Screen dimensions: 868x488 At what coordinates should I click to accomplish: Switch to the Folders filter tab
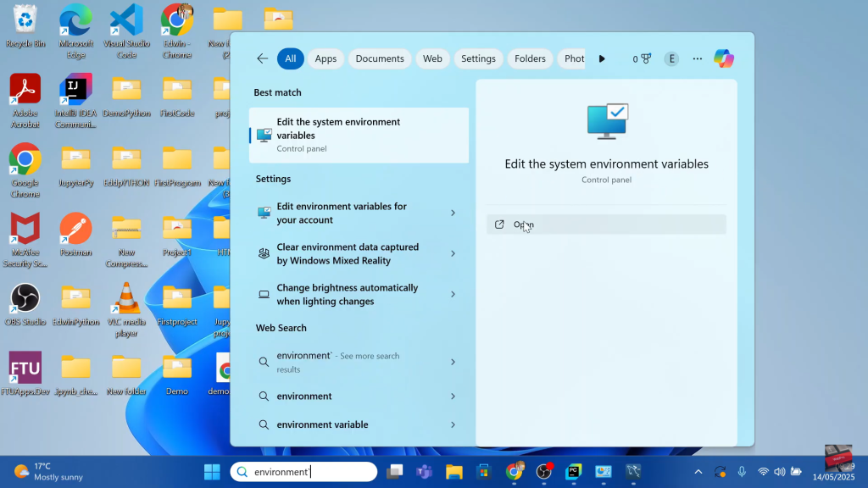pyautogui.click(x=530, y=58)
